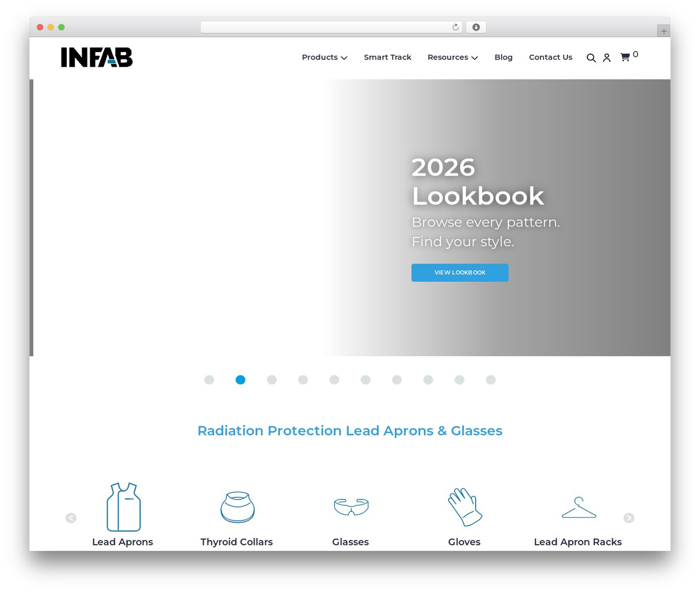Open the Lead Aprons label link

click(122, 542)
